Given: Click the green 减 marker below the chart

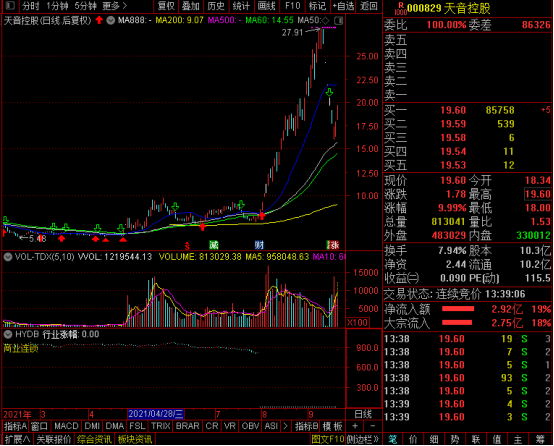Looking at the screenshot, I should [214, 245].
